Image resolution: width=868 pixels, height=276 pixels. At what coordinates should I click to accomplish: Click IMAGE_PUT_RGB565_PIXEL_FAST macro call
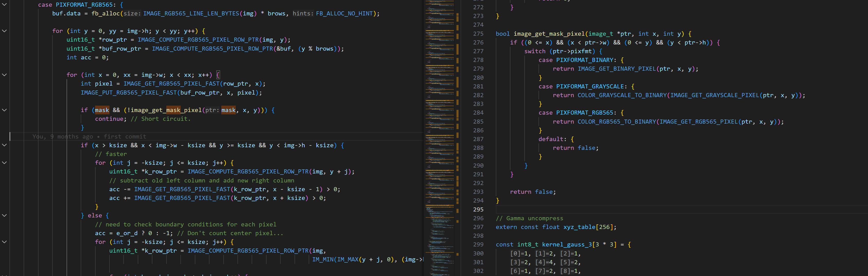coord(129,93)
